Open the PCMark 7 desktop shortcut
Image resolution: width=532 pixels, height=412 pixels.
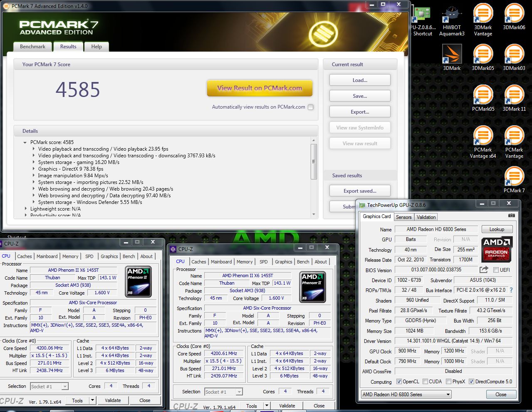point(514,179)
